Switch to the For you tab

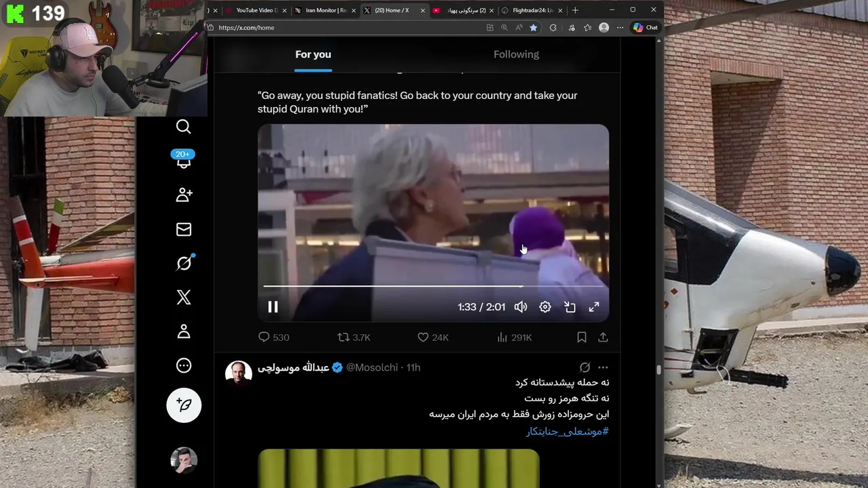click(x=313, y=54)
